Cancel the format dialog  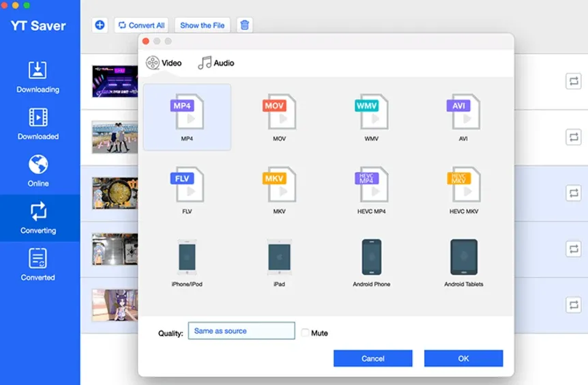(372, 358)
